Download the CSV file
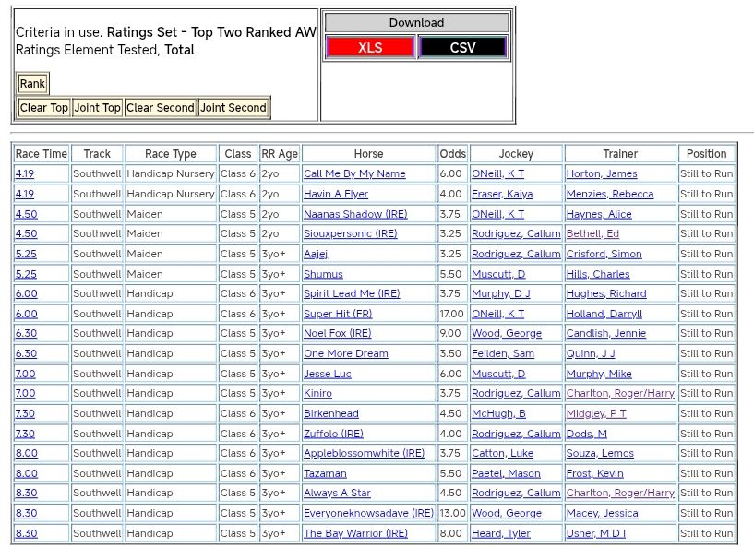This screenshot has width=754, height=560. point(462,48)
